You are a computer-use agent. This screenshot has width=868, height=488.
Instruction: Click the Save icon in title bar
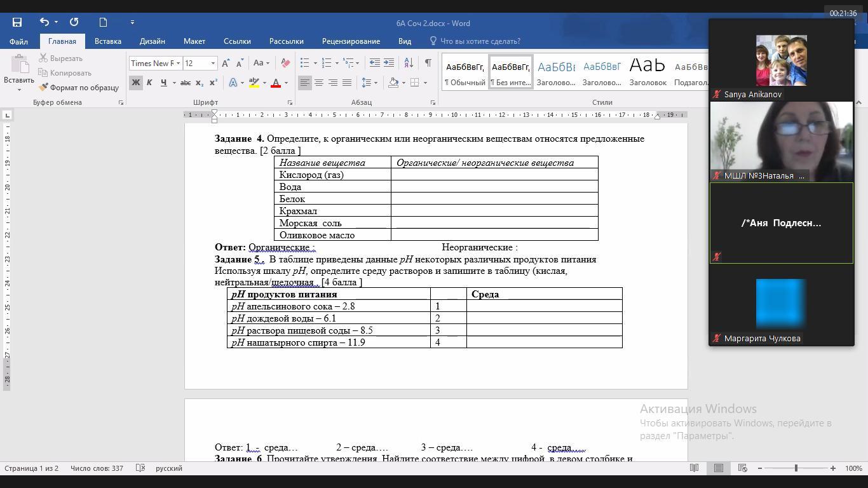17,22
